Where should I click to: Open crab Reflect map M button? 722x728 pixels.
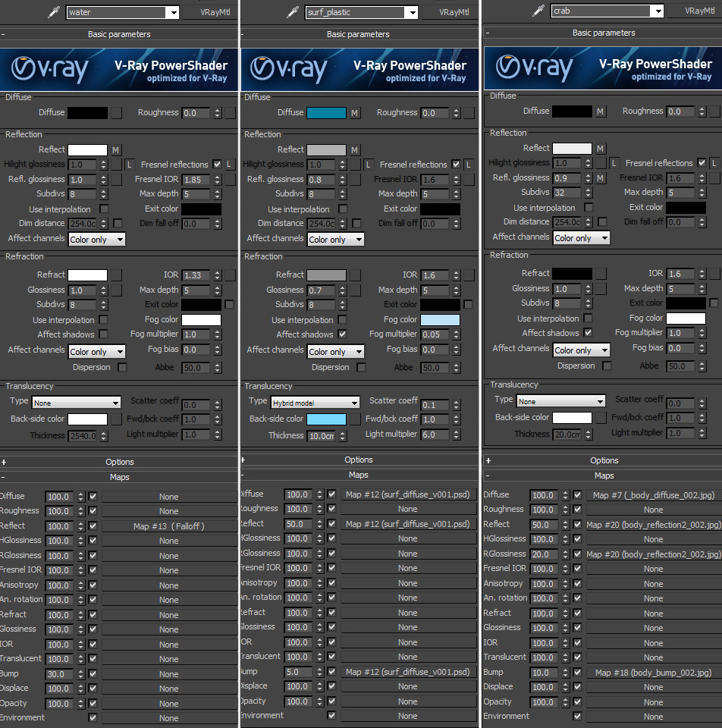pos(601,149)
